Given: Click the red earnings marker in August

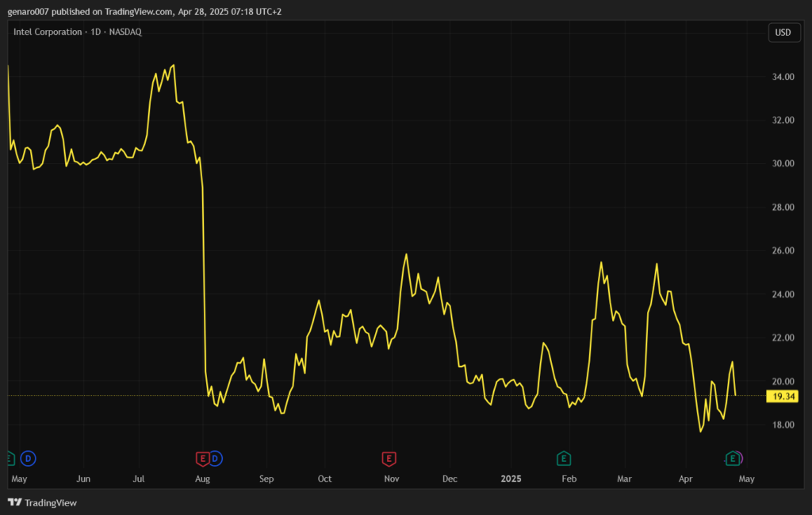Looking at the screenshot, I should [202, 458].
